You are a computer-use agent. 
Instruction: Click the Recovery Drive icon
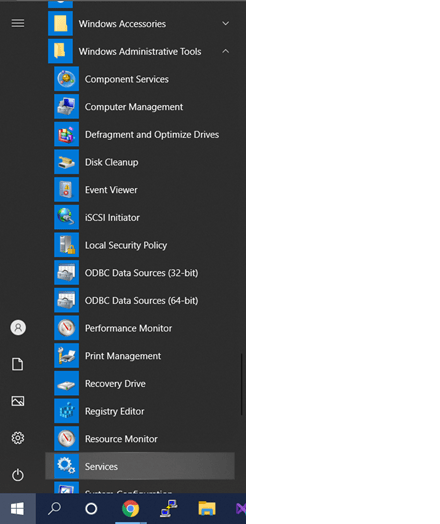[66, 383]
